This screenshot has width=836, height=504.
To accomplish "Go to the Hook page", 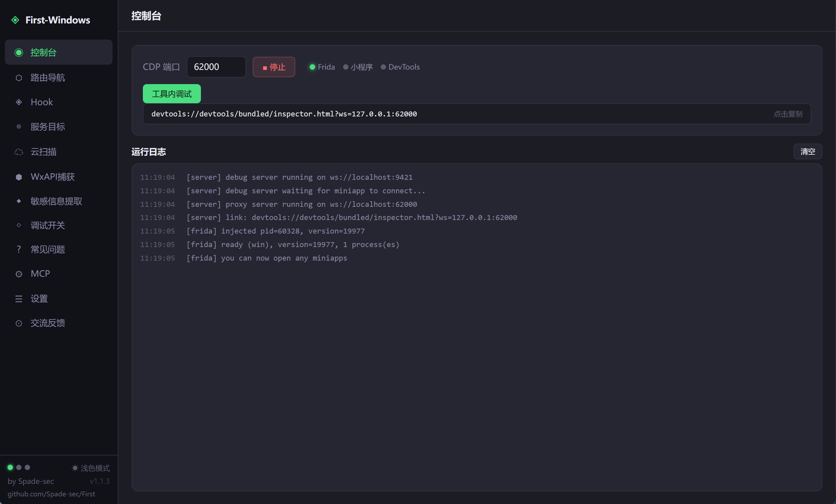I will [x=59, y=102].
